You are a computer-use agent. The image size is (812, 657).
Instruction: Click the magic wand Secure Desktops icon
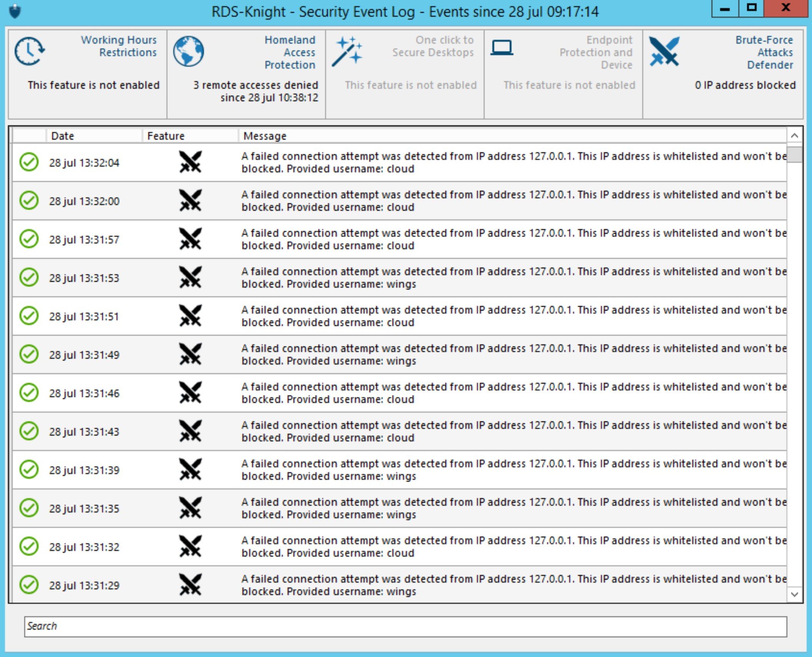pyautogui.click(x=347, y=51)
